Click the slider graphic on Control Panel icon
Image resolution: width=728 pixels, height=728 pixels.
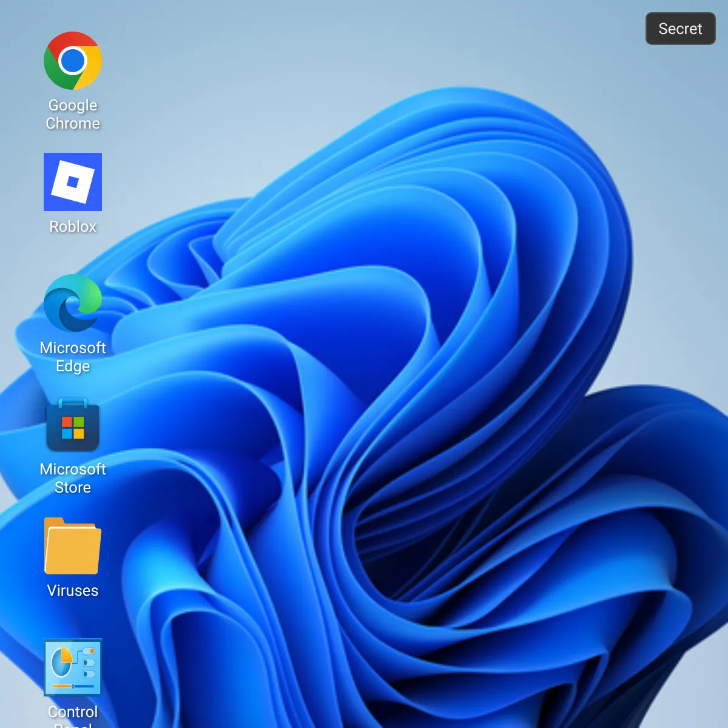[73, 686]
